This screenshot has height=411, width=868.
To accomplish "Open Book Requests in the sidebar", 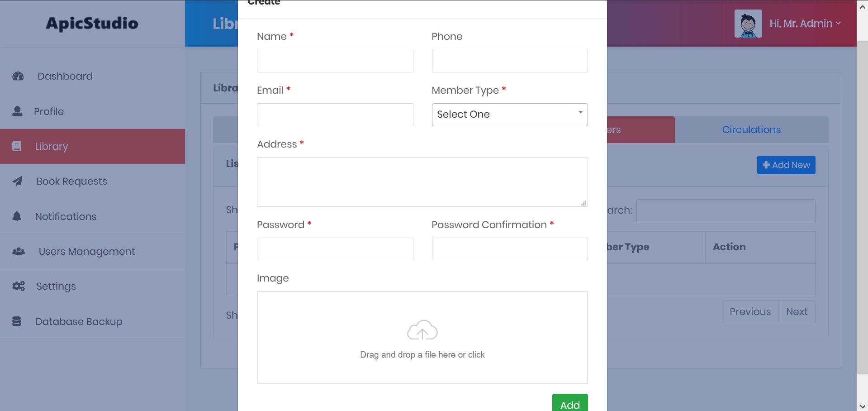I will click(x=71, y=182).
